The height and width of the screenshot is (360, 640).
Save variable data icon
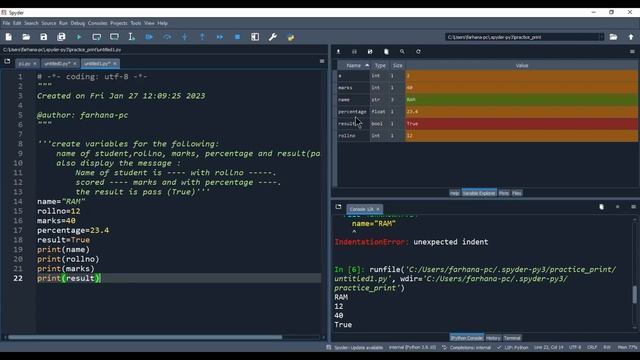[x=354, y=52]
